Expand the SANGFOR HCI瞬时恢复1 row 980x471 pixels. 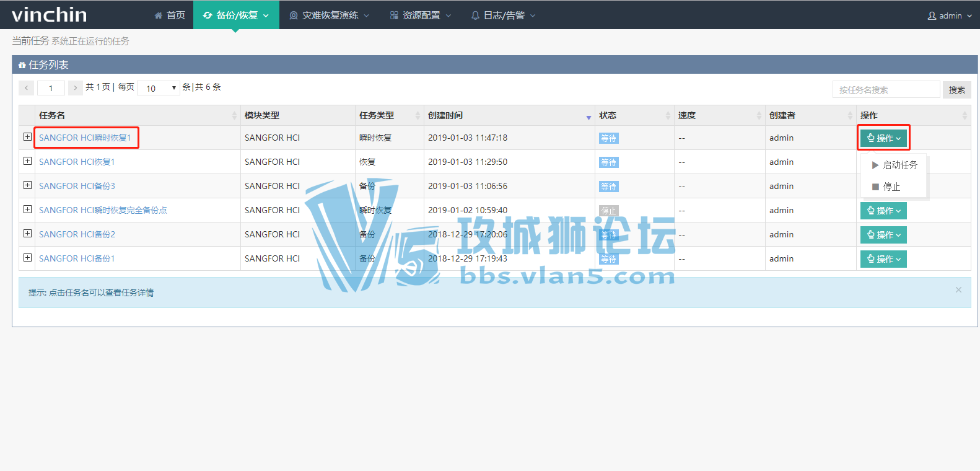point(27,137)
